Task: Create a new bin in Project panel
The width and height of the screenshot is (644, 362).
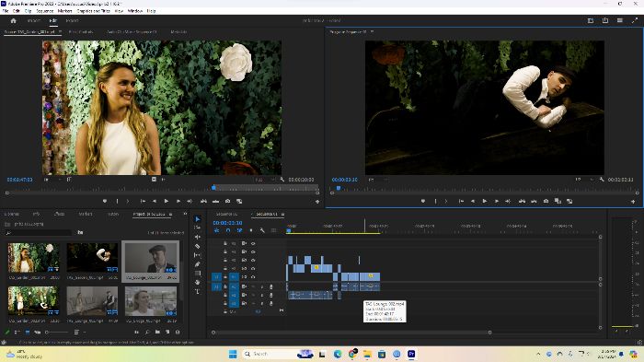Action: click(x=157, y=332)
